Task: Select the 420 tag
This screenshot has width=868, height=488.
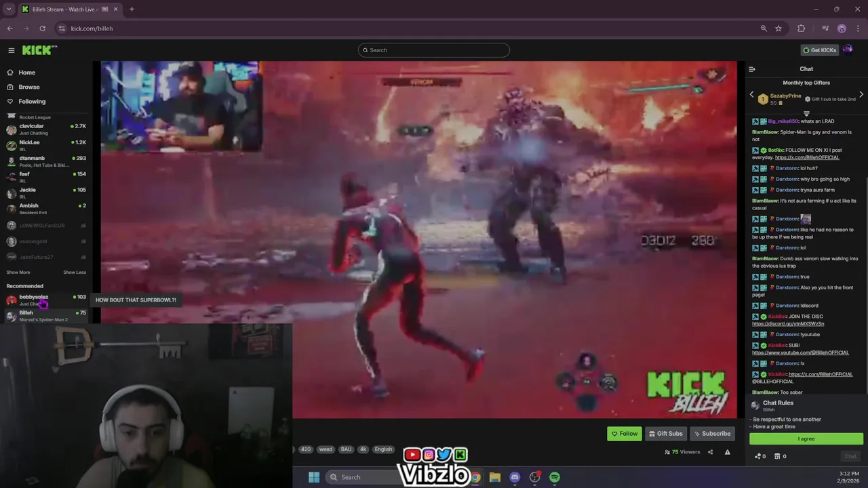Action: coord(306,449)
